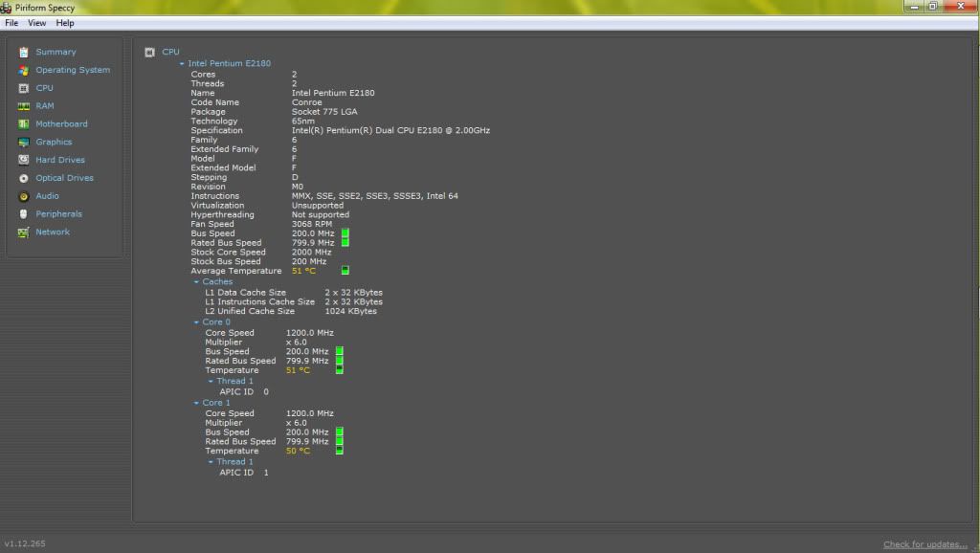Click the green graph icon beside Average Temperature

pyautogui.click(x=345, y=271)
